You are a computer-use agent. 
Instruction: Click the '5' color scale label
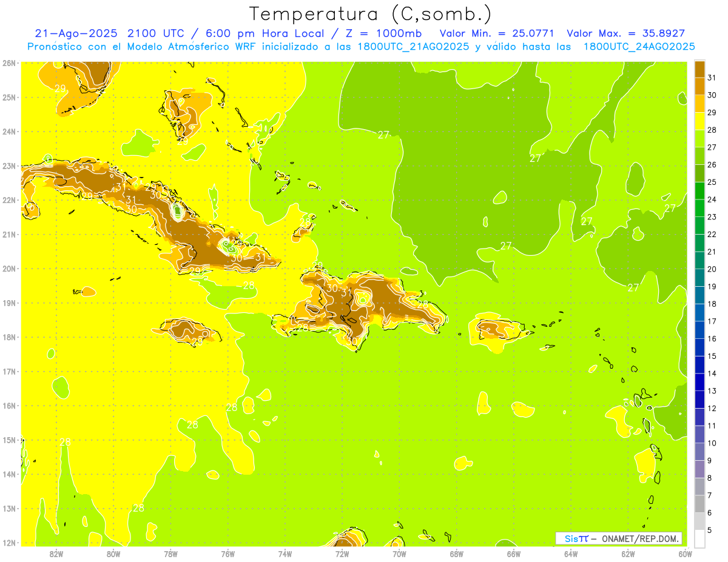tap(710, 530)
